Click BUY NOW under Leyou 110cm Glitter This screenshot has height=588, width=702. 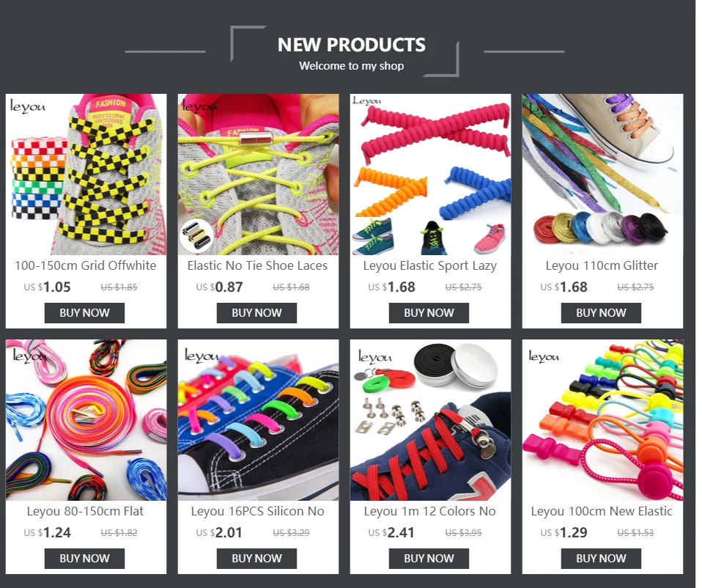coord(601,312)
